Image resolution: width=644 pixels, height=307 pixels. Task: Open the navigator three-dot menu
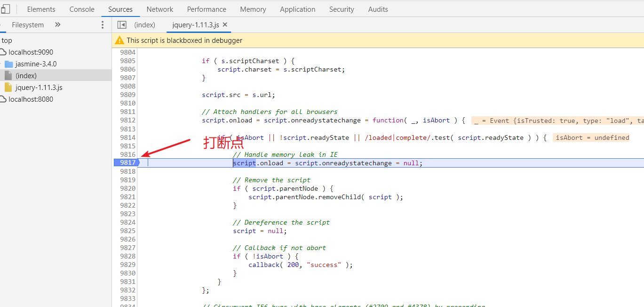point(103,24)
